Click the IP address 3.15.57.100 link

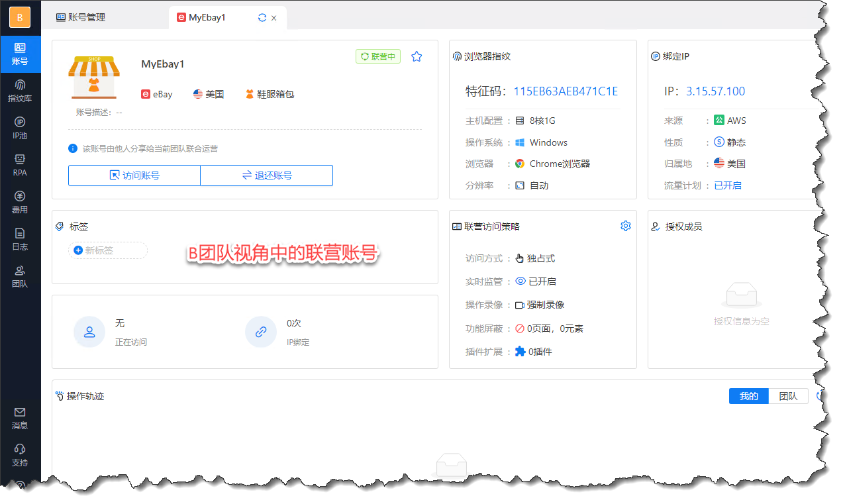click(x=715, y=91)
